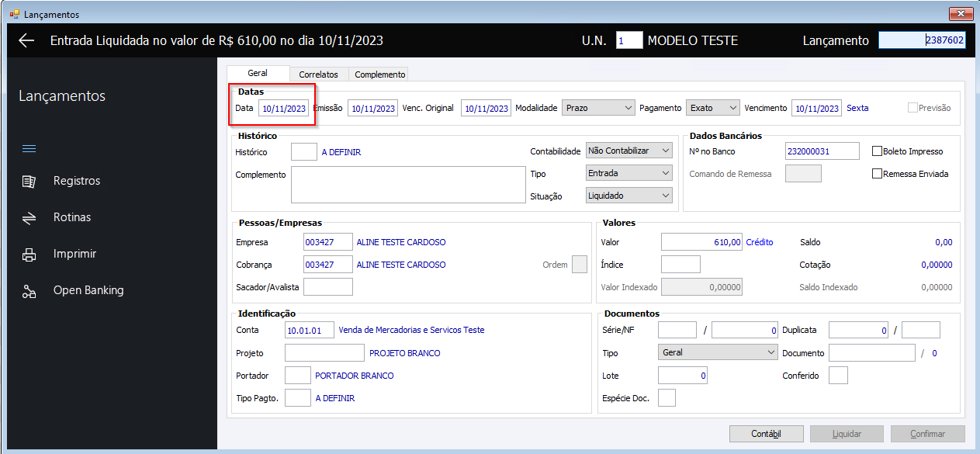Toggle the Remessa Enviada checkbox
This screenshot has height=454, width=980.
click(878, 174)
